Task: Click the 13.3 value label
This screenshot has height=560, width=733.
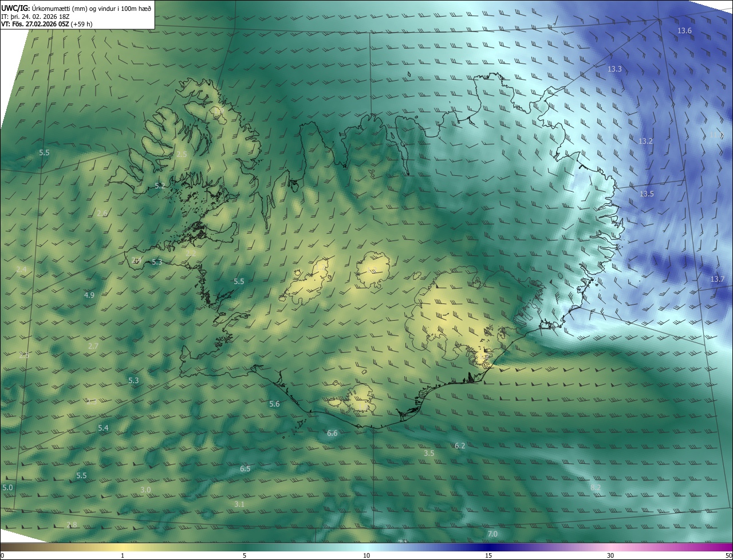Action: pyautogui.click(x=614, y=69)
